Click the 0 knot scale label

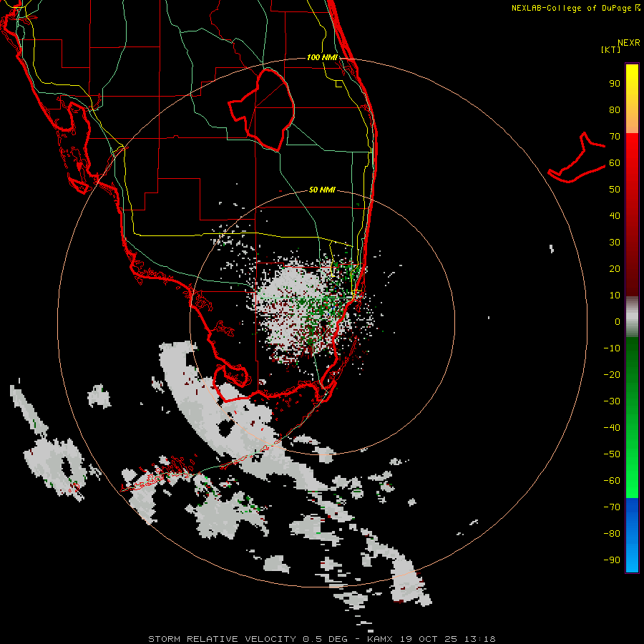(x=618, y=322)
